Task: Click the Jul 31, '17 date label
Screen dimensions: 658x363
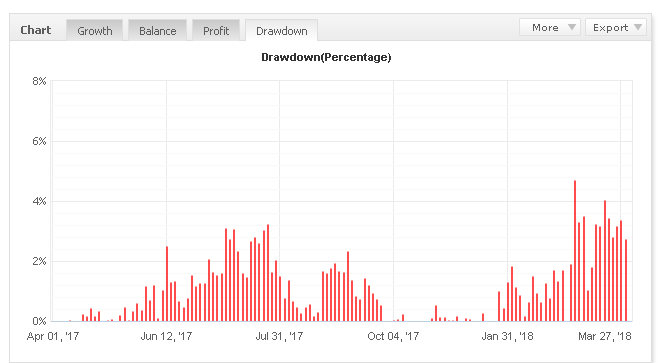Action: point(279,336)
